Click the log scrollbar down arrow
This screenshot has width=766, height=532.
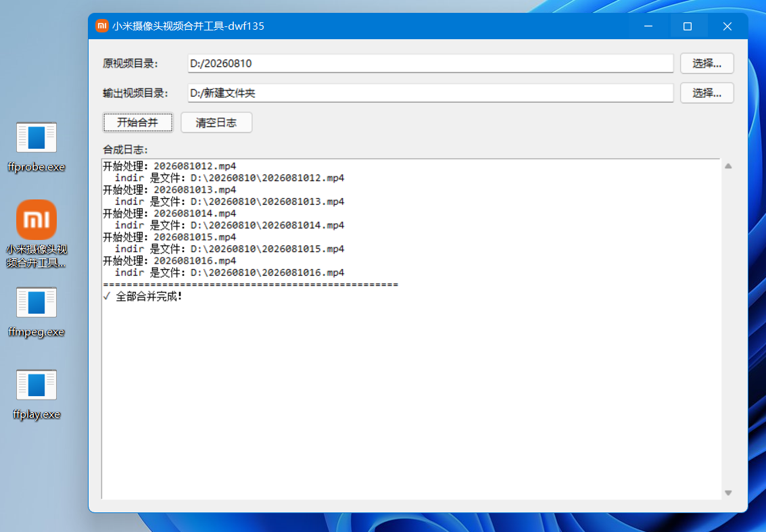click(x=728, y=493)
